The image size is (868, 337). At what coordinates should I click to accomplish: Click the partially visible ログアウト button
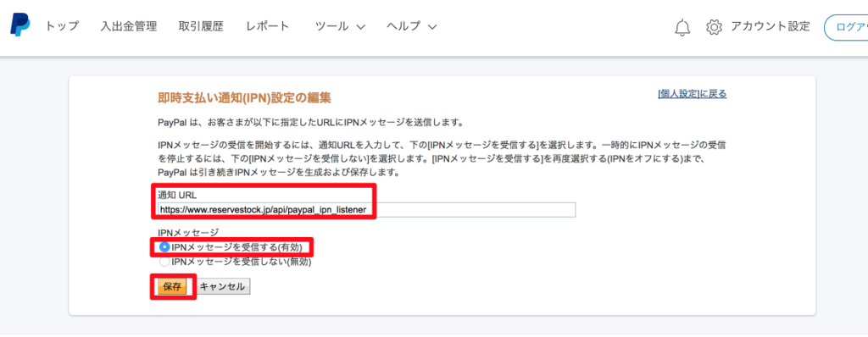[846, 27]
